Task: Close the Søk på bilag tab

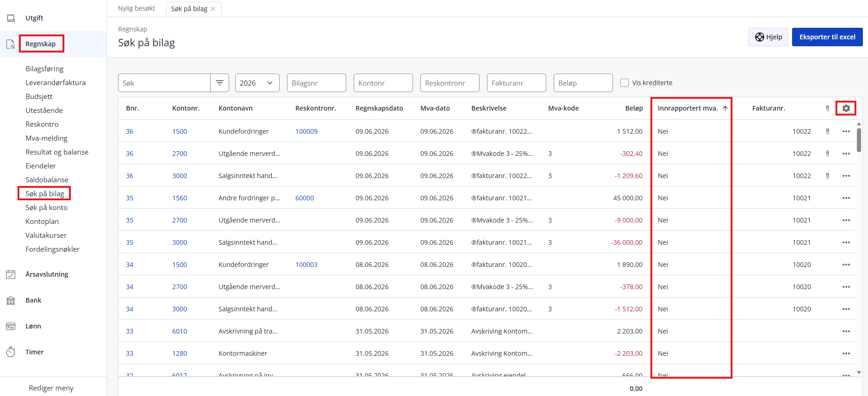Action: coord(213,9)
